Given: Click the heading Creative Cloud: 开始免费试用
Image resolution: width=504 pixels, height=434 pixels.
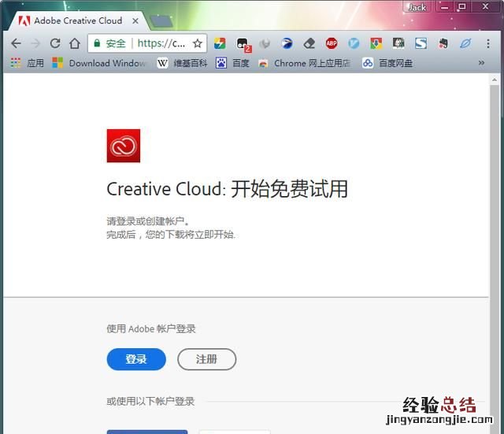Looking at the screenshot, I should [228, 189].
